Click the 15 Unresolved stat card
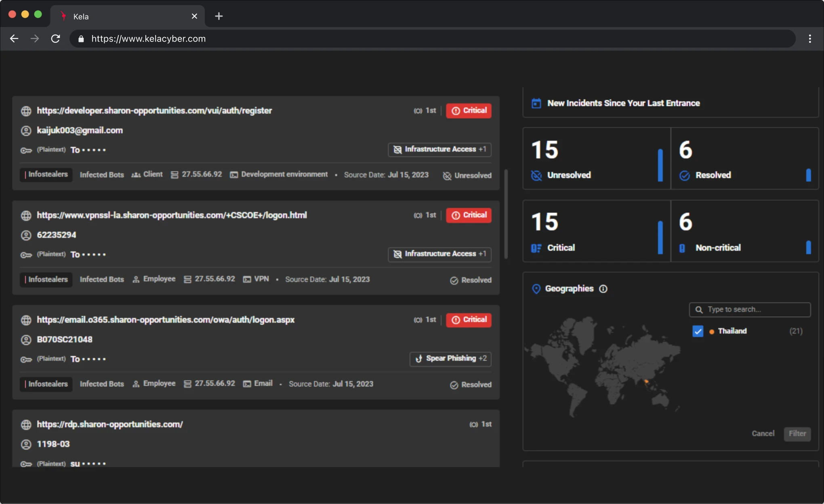 [597, 159]
